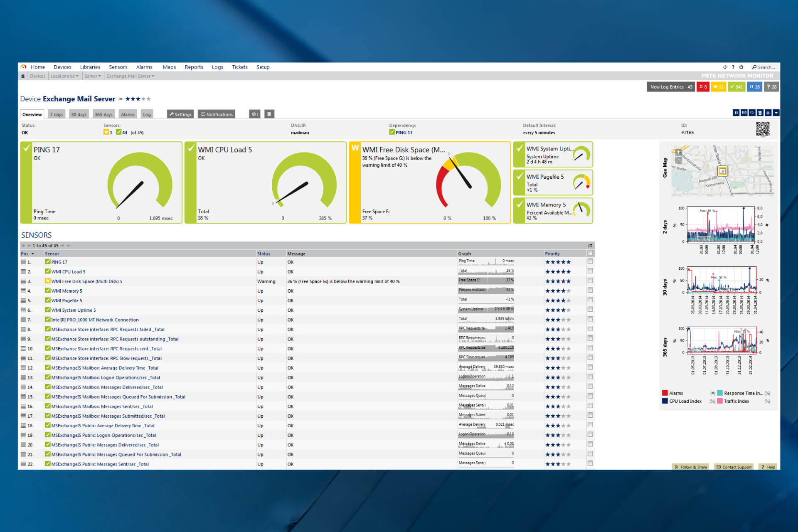Viewport: 798px width, 532px height.
Task: Click the home icon in the breadcrumb bar
Action: click(x=23, y=76)
